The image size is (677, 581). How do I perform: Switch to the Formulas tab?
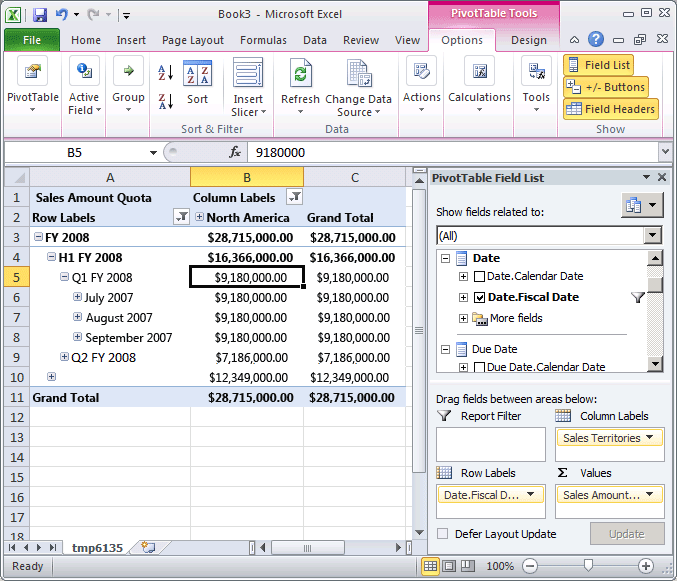point(263,40)
